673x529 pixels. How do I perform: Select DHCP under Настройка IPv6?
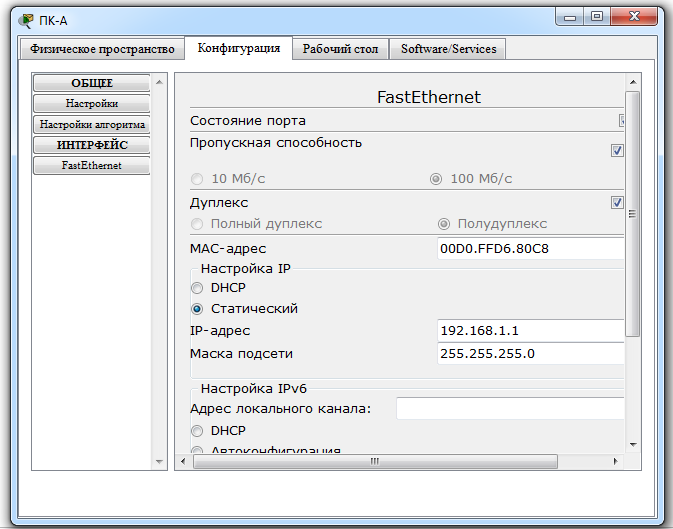[x=197, y=431]
